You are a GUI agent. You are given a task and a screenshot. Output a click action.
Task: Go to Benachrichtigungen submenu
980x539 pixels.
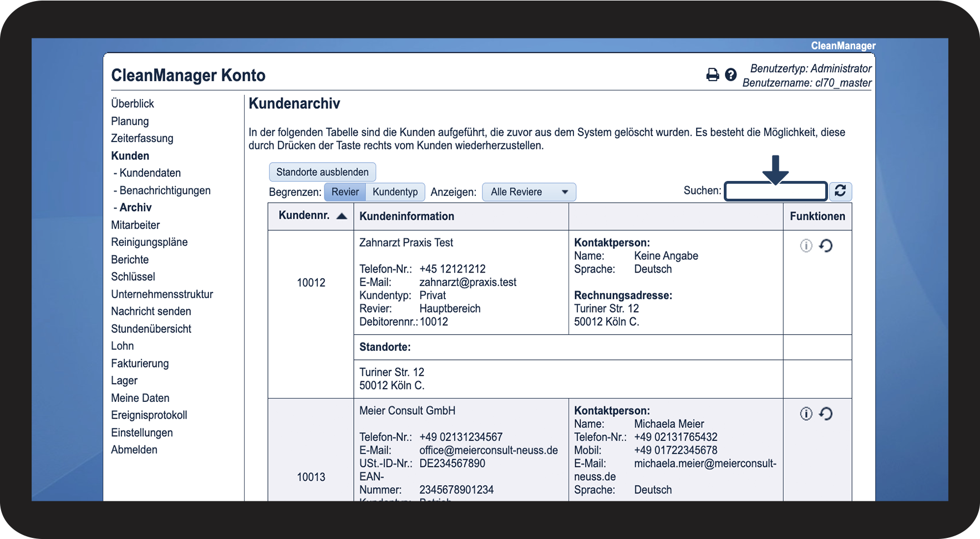[x=165, y=190]
